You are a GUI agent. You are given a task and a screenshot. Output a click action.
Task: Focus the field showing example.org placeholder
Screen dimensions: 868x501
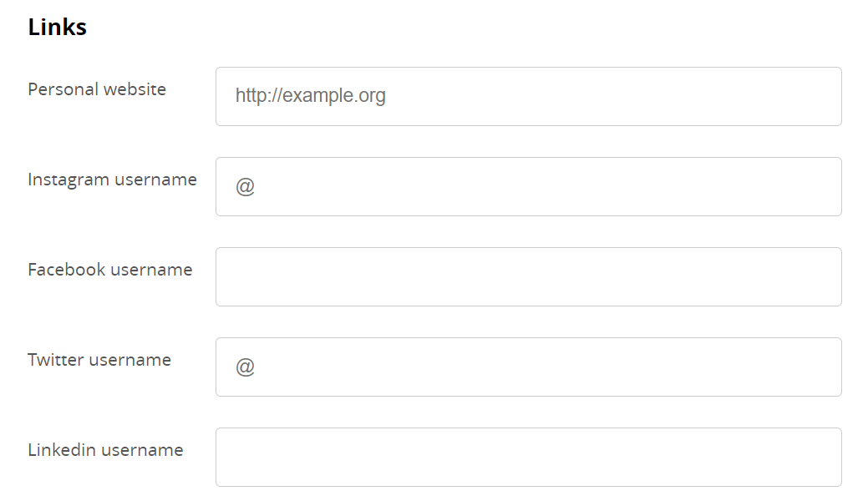coord(528,96)
